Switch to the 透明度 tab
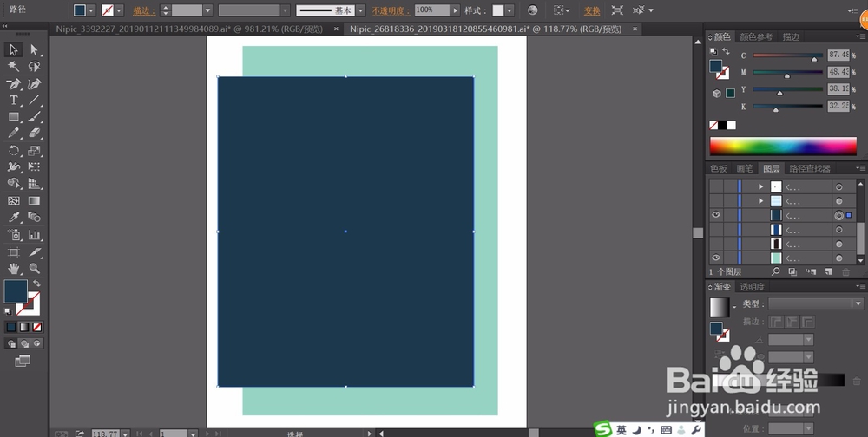 (x=753, y=286)
